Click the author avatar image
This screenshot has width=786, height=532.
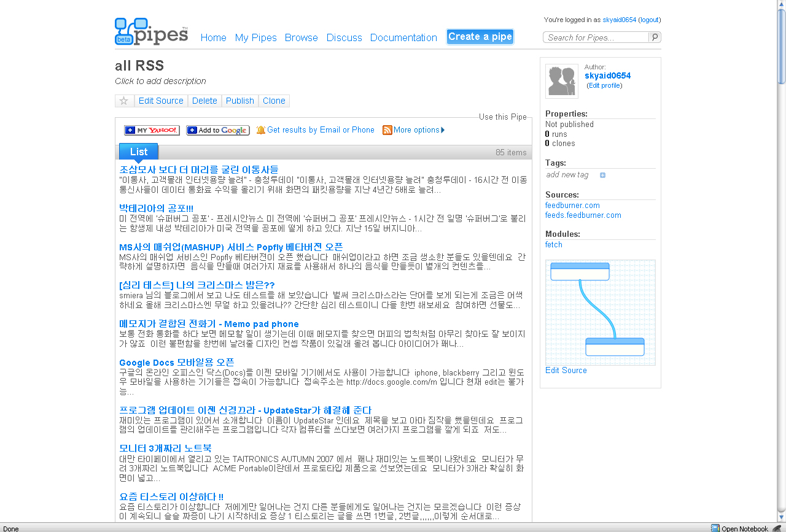pos(562,81)
